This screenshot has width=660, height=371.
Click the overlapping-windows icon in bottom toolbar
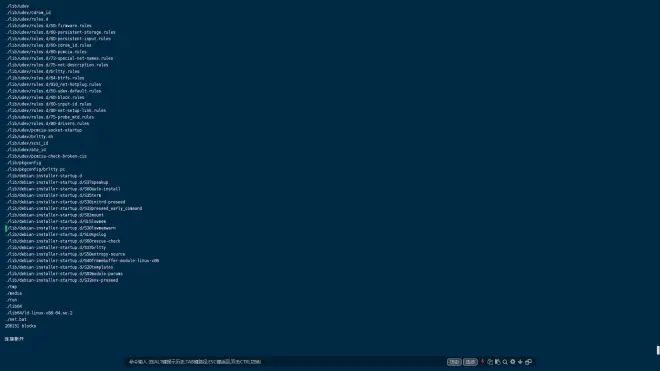(x=528, y=362)
